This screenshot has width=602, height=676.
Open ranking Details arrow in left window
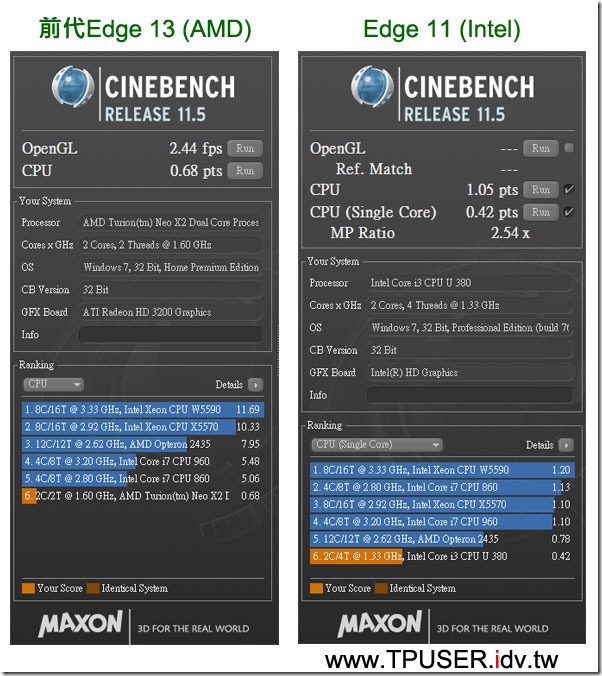pos(256,385)
